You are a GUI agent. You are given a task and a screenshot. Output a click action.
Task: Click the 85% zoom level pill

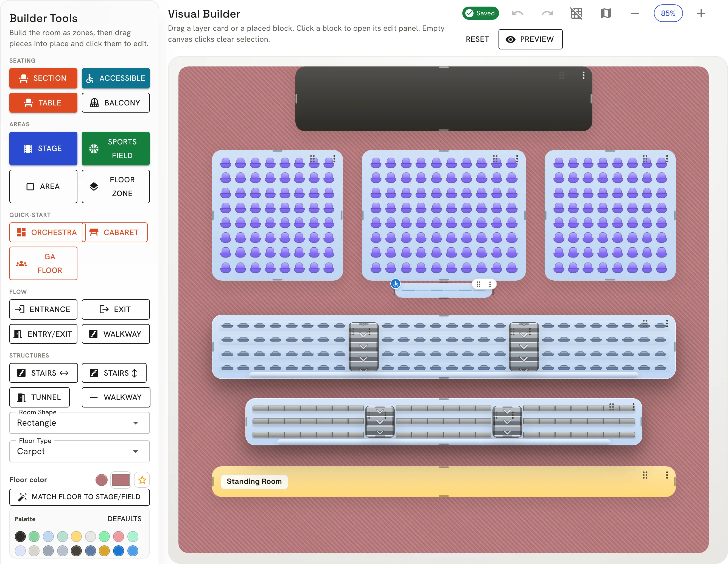coord(668,13)
